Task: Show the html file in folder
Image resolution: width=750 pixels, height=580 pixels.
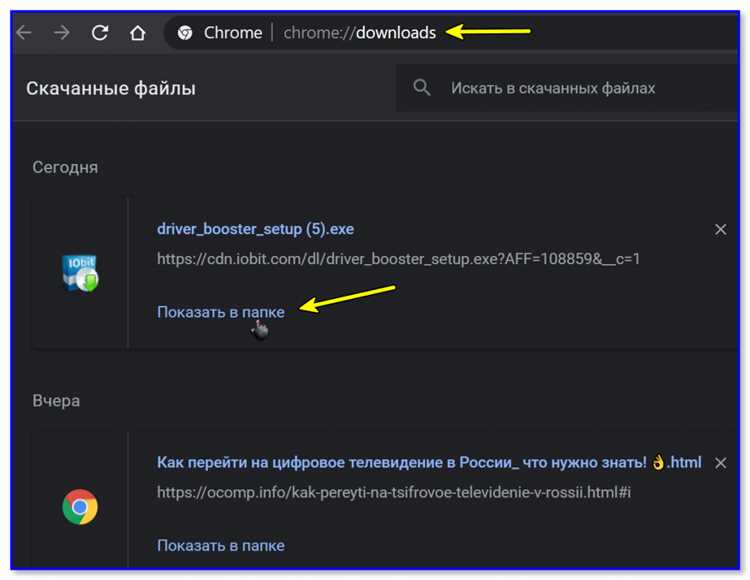Action: tap(221, 545)
